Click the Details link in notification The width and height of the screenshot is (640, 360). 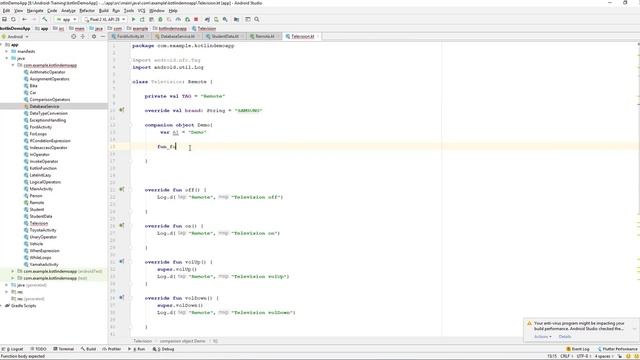pos(565,337)
